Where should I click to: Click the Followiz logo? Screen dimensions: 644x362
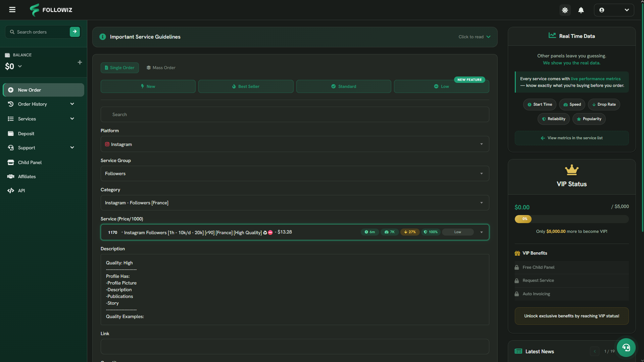[51, 10]
